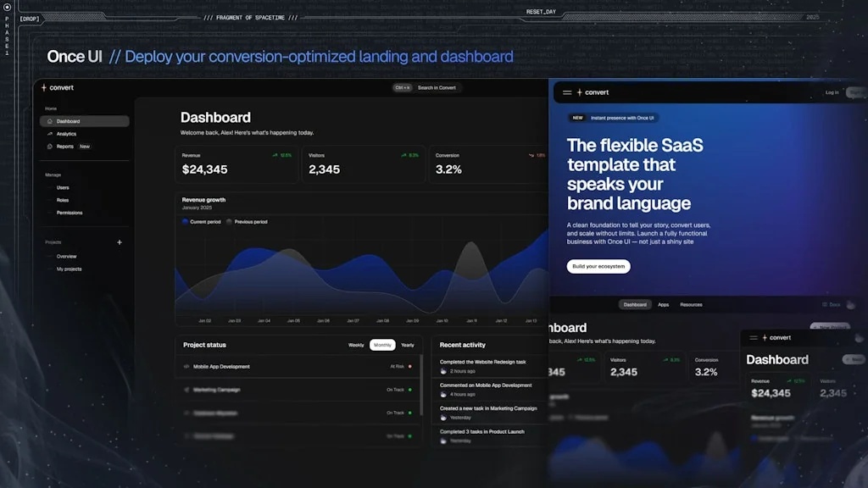868x488 pixels.
Task: Switch Project status to Yearly view
Action: coord(407,345)
